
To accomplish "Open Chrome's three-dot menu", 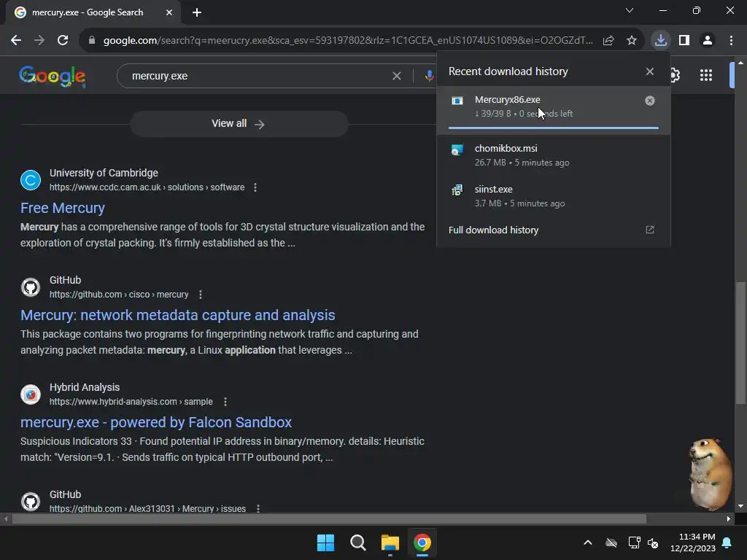I will coord(731,41).
